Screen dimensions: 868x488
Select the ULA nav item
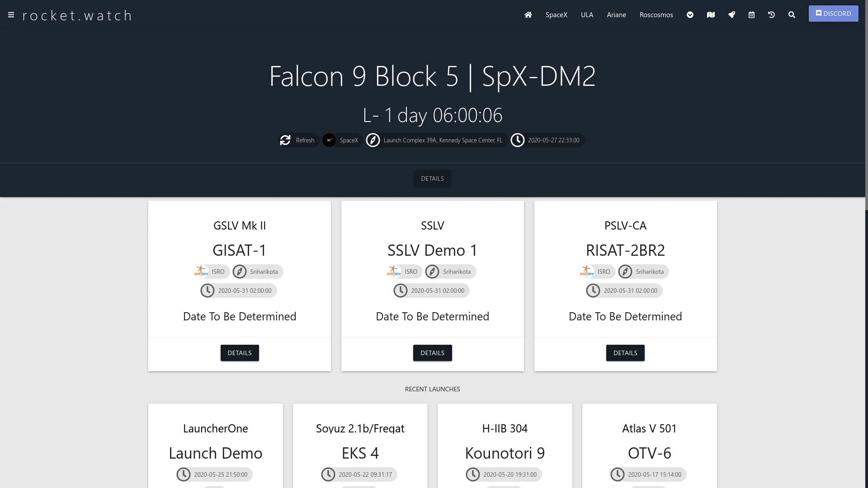[587, 15]
